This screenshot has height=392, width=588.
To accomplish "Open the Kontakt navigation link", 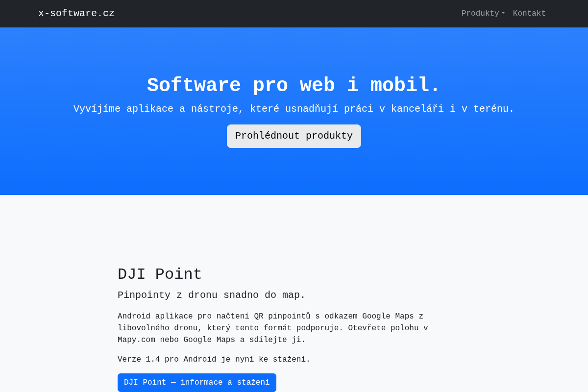I will pyautogui.click(x=529, y=14).
